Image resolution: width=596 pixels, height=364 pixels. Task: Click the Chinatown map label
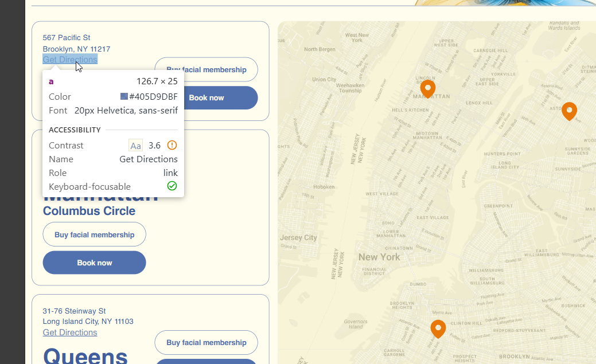(x=399, y=248)
